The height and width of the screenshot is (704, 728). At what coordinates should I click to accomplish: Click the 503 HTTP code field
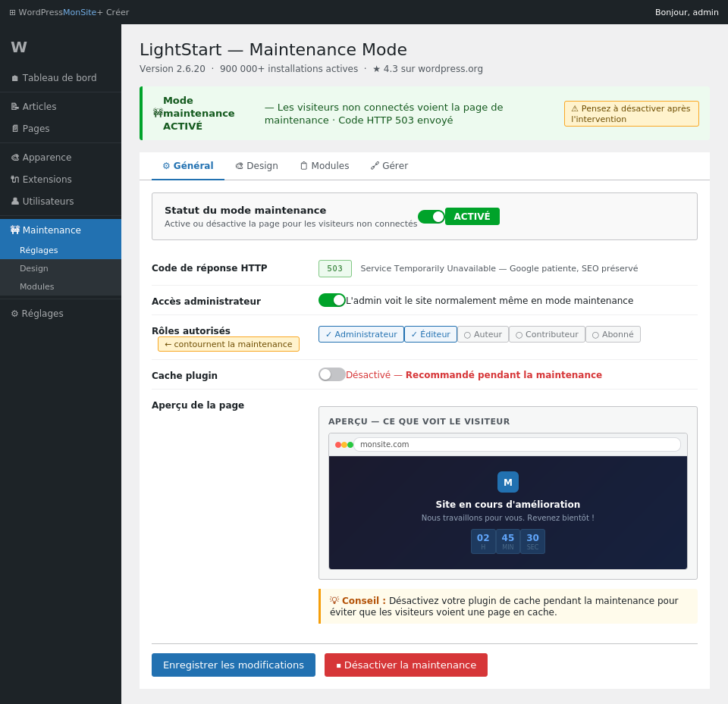point(334,268)
